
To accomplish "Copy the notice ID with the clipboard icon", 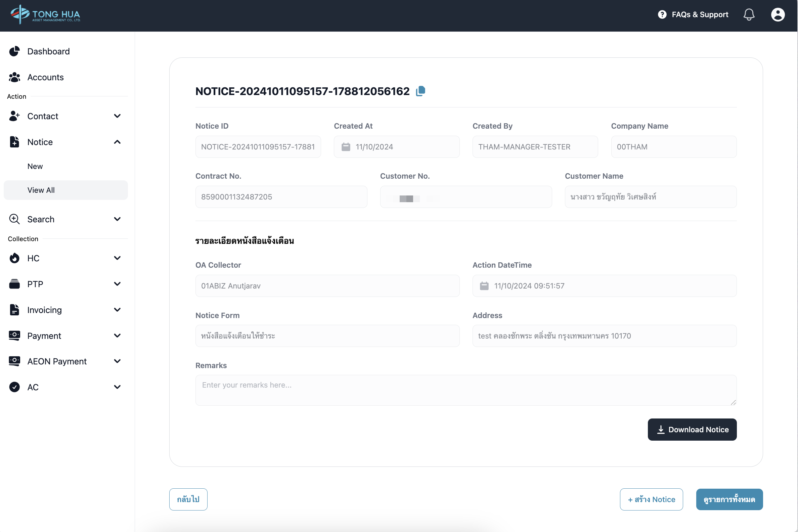I will pyautogui.click(x=420, y=91).
